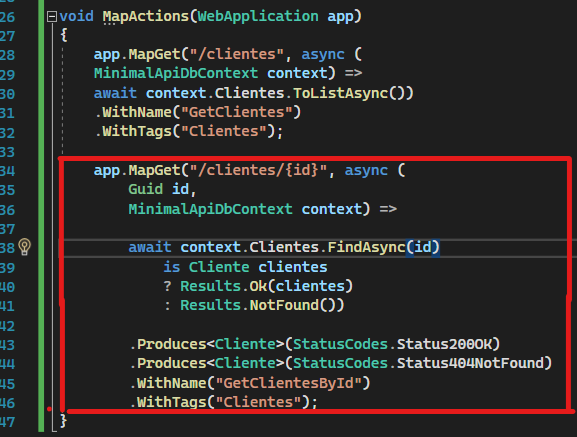Select the WebApplication type in the signature
Screen dimensions: 577x437
point(258,16)
